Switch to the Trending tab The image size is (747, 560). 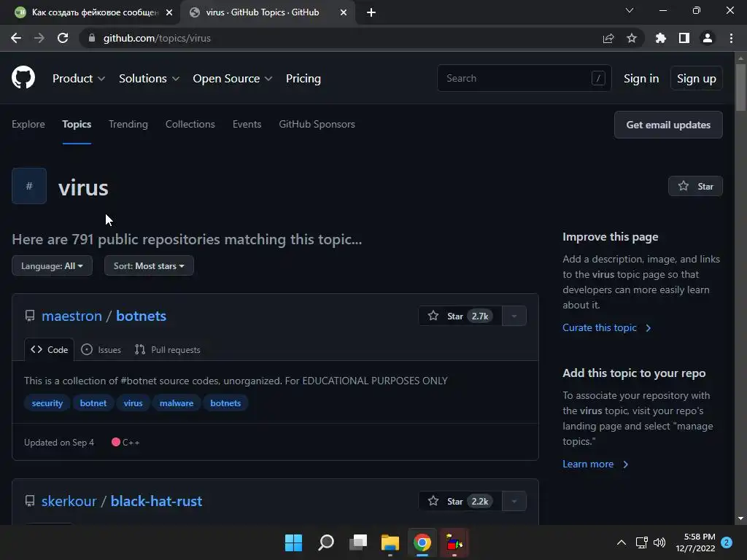(x=128, y=124)
